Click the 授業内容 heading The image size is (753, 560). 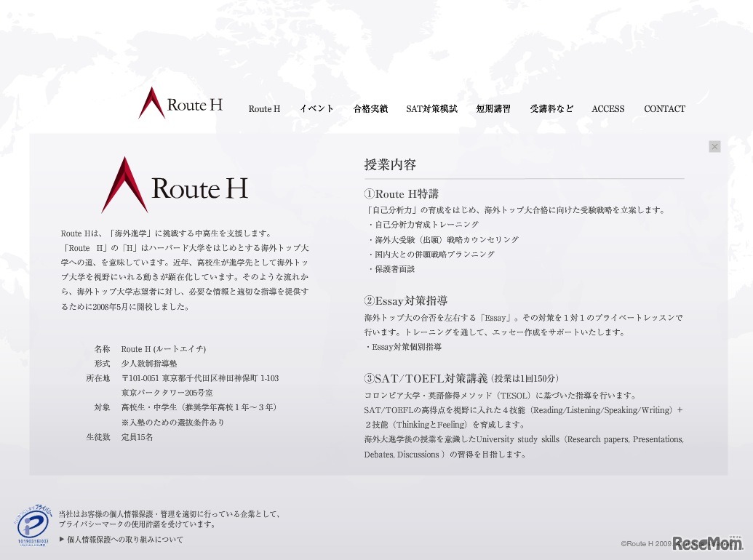(390, 164)
